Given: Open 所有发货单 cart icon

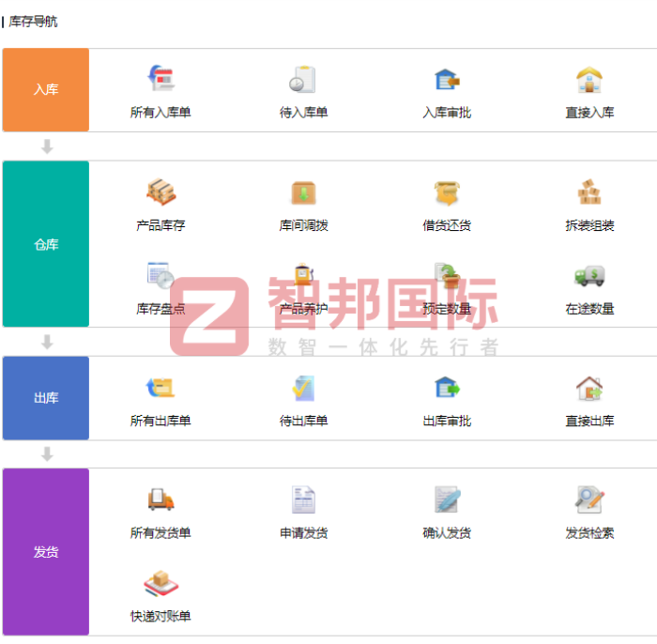Looking at the screenshot, I should pos(160,499).
